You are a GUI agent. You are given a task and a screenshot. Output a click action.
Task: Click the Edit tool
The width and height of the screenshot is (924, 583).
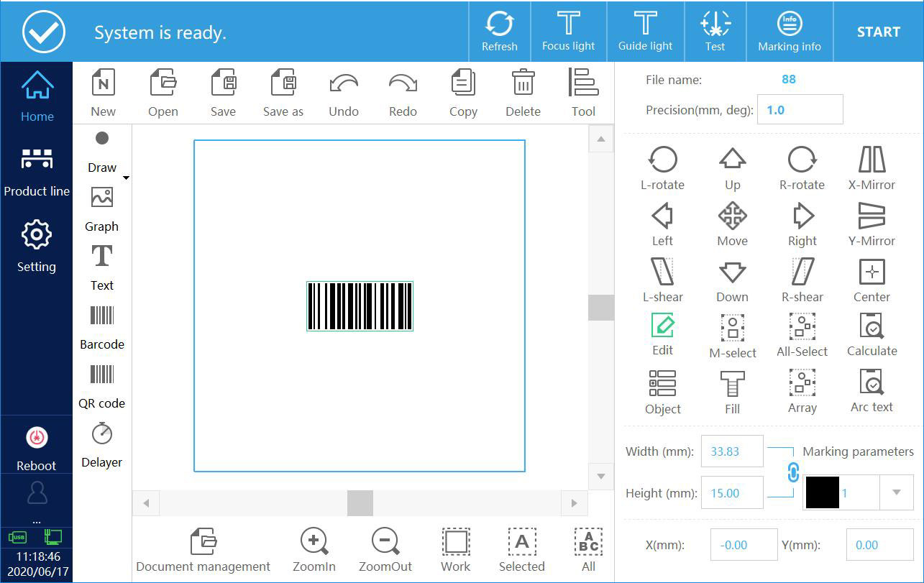pos(662,334)
